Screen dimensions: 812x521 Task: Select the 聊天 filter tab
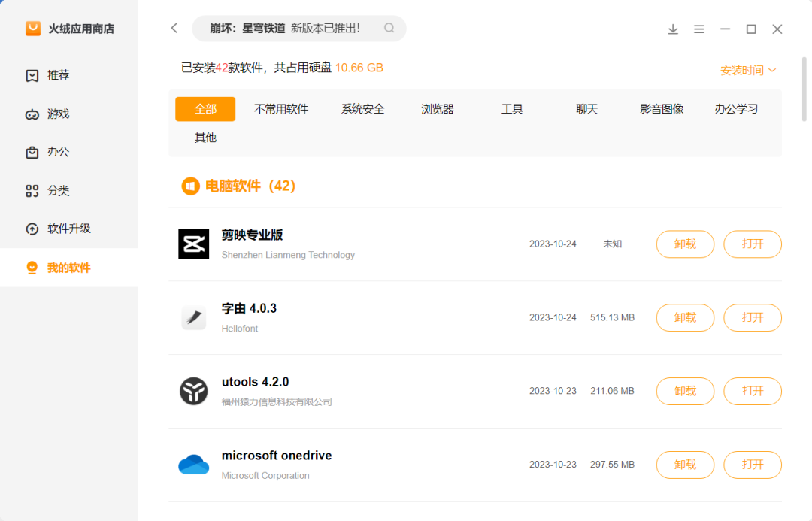pyautogui.click(x=586, y=109)
